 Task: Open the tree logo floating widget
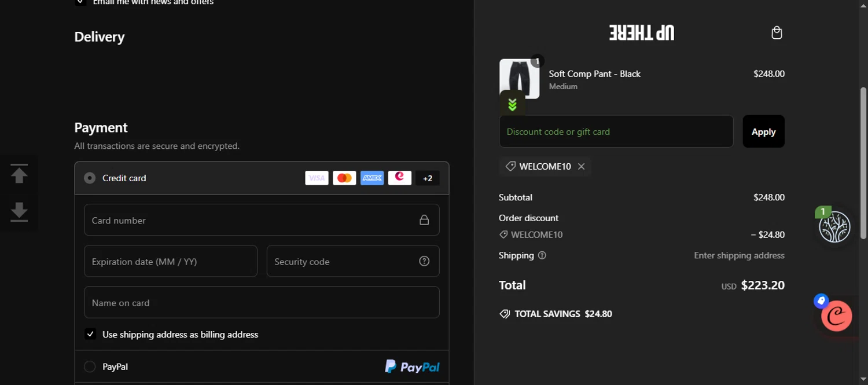point(834,226)
